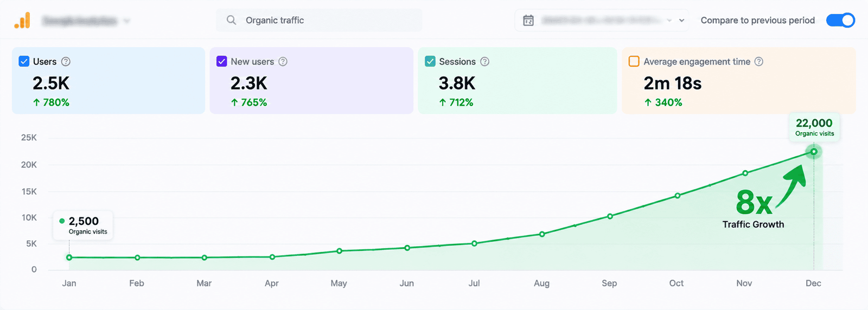
Task: Click the November data point
Action: pyautogui.click(x=745, y=173)
